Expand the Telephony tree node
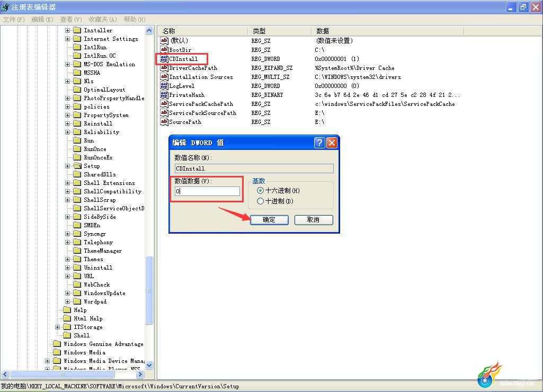The height and width of the screenshot is (392, 543). pyautogui.click(x=67, y=243)
